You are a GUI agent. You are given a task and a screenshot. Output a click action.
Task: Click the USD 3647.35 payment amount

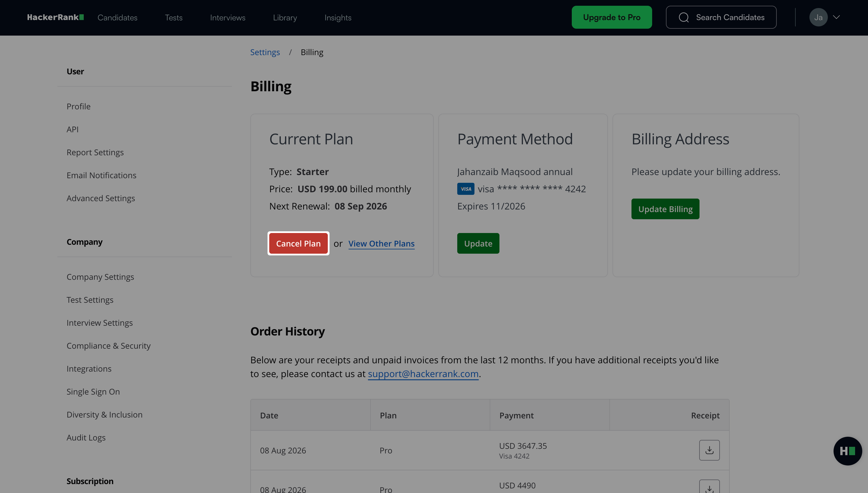pyautogui.click(x=523, y=446)
